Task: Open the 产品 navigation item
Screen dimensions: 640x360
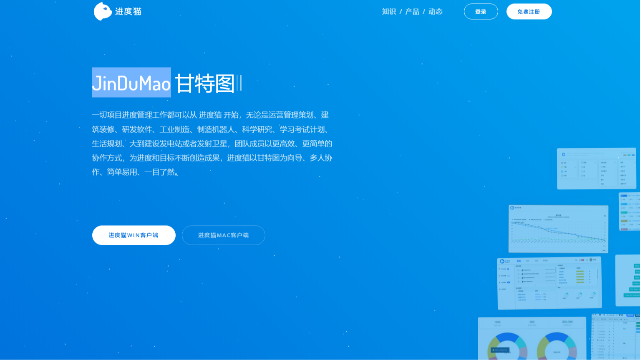Action: 412,11
